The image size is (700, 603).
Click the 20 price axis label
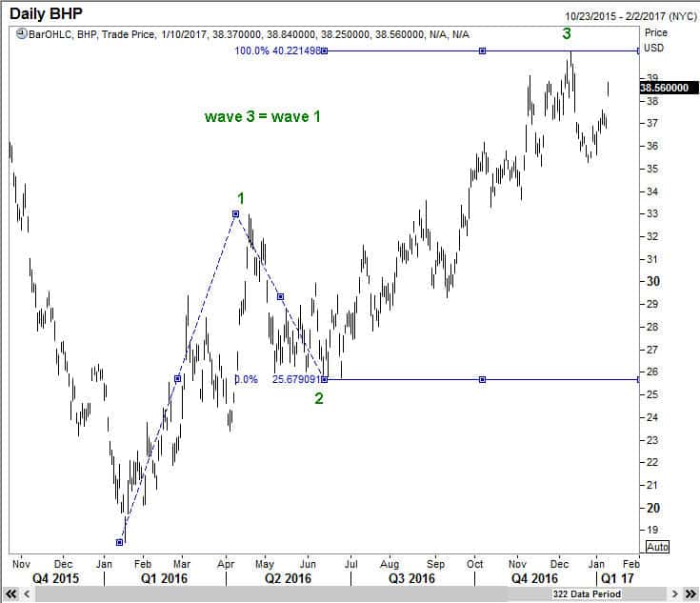pyautogui.click(x=653, y=508)
